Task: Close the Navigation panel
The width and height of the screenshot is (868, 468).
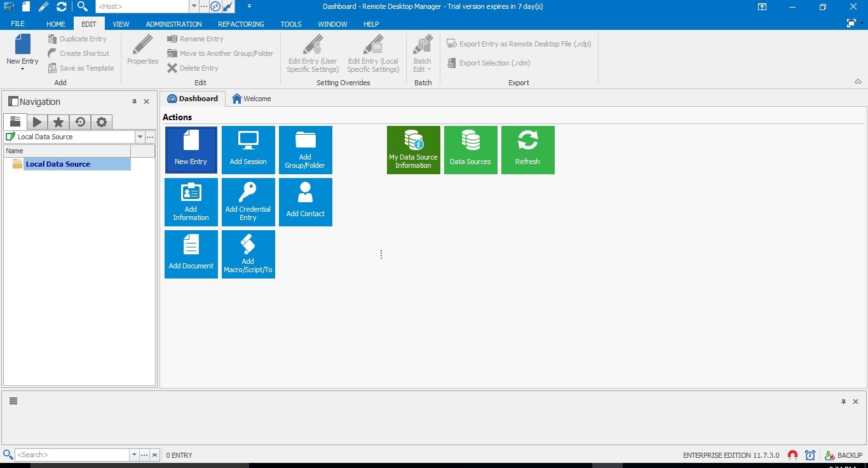Action: (146, 102)
